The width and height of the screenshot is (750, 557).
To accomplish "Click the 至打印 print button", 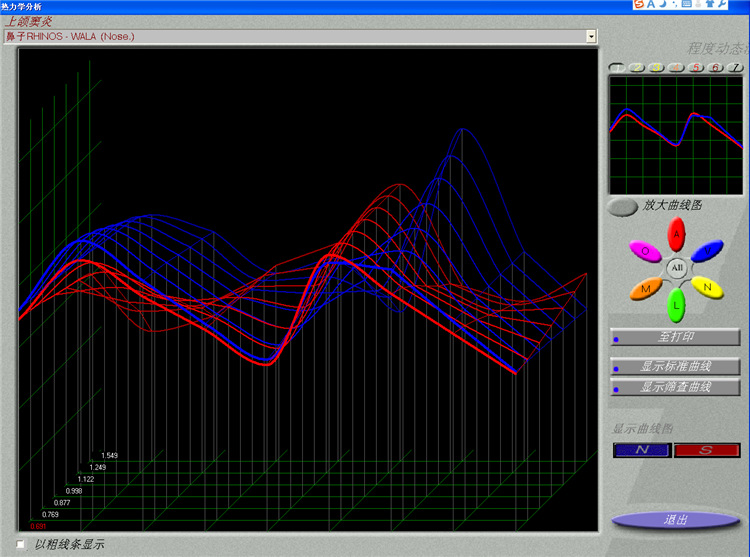I will pyautogui.click(x=675, y=337).
